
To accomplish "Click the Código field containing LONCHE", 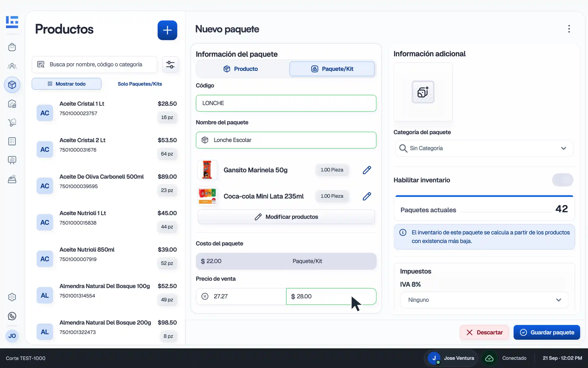I will pyautogui.click(x=286, y=103).
